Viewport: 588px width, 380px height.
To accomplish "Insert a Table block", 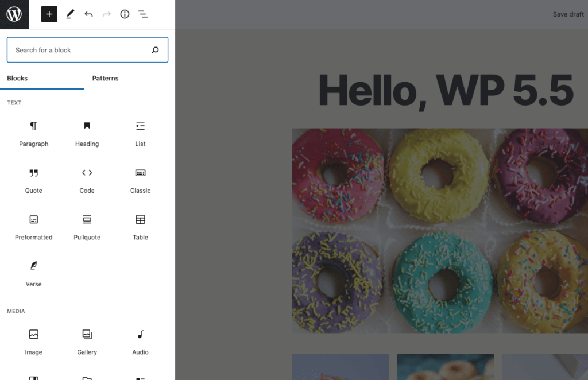I will pos(140,227).
